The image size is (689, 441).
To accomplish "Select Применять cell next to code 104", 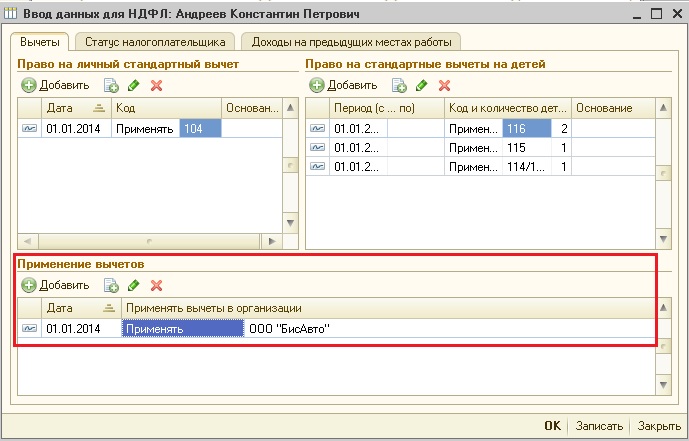I will tap(145, 129).
